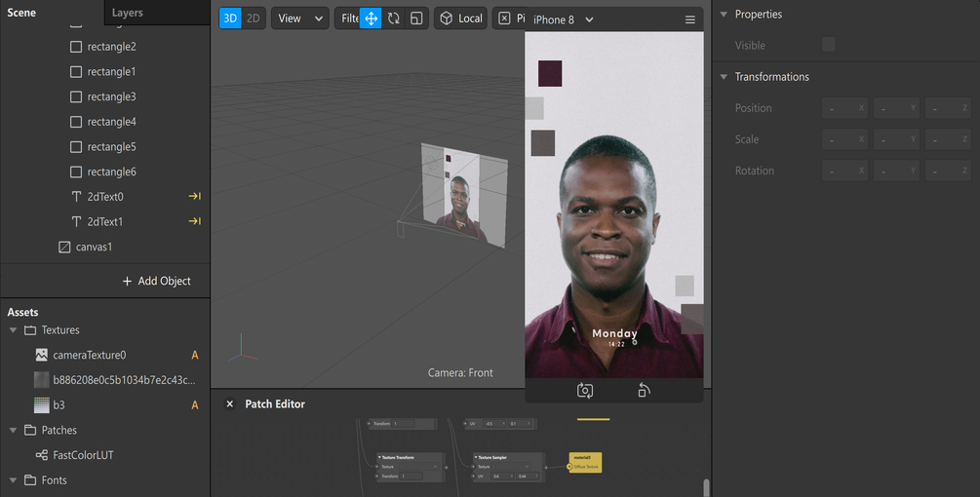Rotate the simulator device
The width and height of the screenshot is (980, 497).
pyautogui.click(x=644, y=391)
